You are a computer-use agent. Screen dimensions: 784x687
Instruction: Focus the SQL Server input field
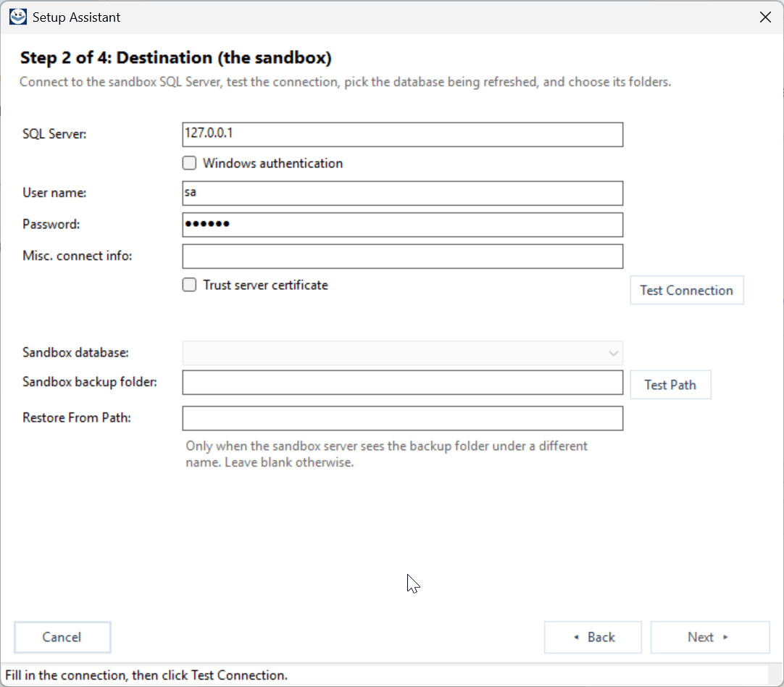pyautogui.click(x=402, y=135)
